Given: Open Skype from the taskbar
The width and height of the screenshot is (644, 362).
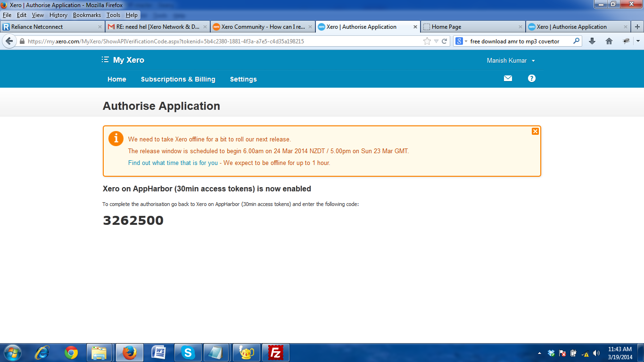Looking at the screenshot, I should tap(188, 353).
